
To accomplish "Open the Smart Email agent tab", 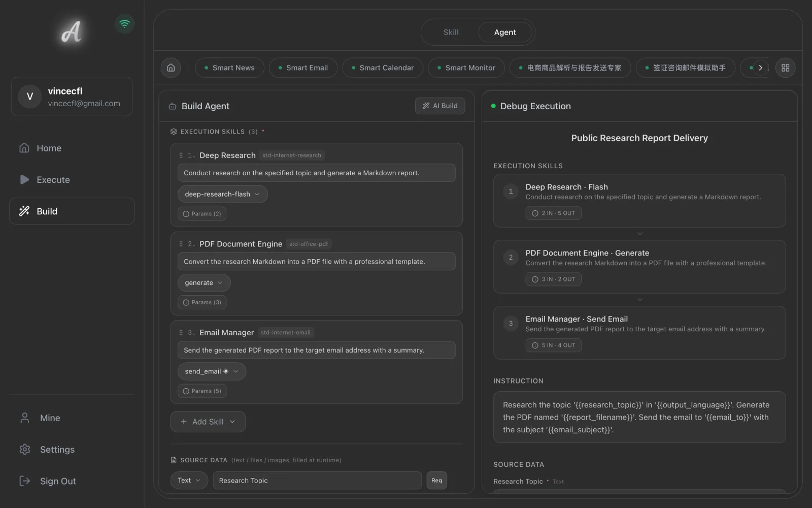I will [x=303, y=68].
